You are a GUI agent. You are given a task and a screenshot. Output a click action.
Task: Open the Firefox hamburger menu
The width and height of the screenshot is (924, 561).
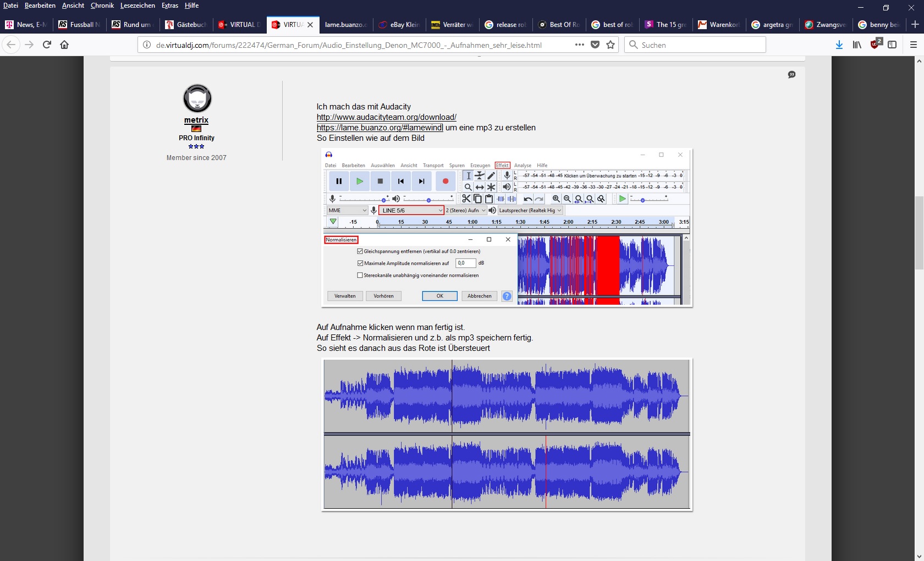pyautogui.click(x=914, y=45)
